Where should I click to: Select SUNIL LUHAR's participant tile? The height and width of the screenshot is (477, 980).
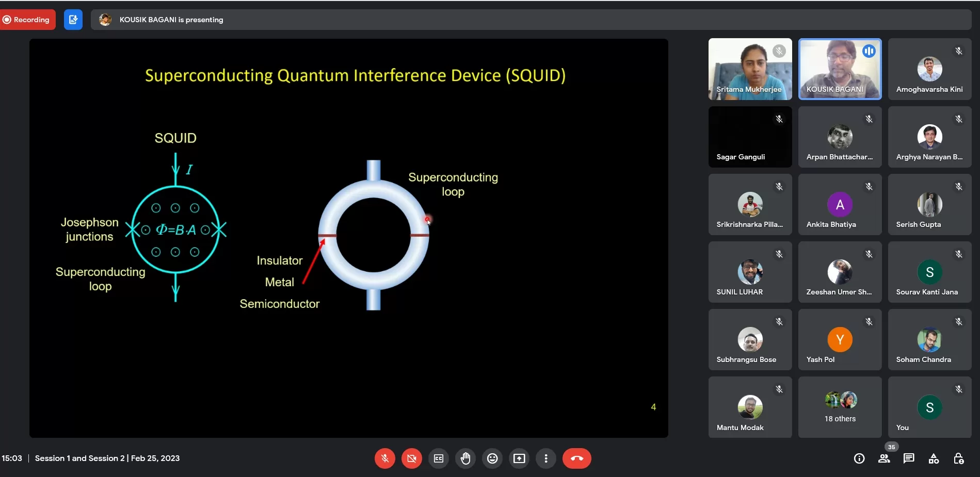tap(750, 272)
